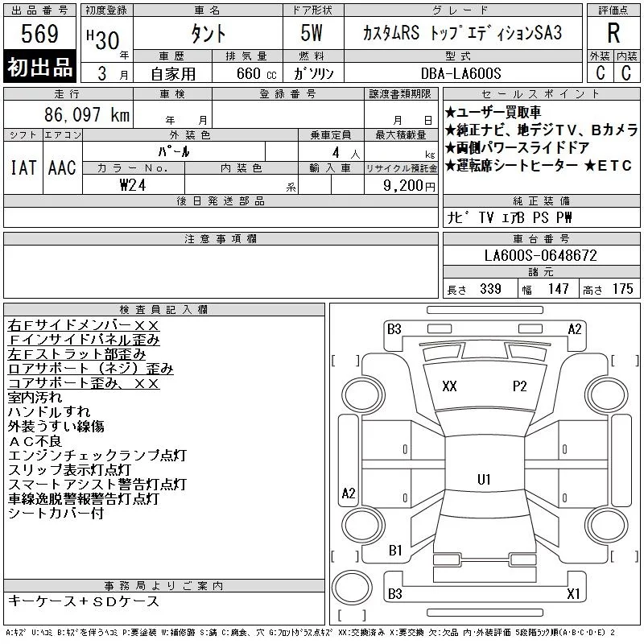Click the door shape value 5W
Image resolution: width=644 pixels, height=644 pixels.
(x=312, y=33)
